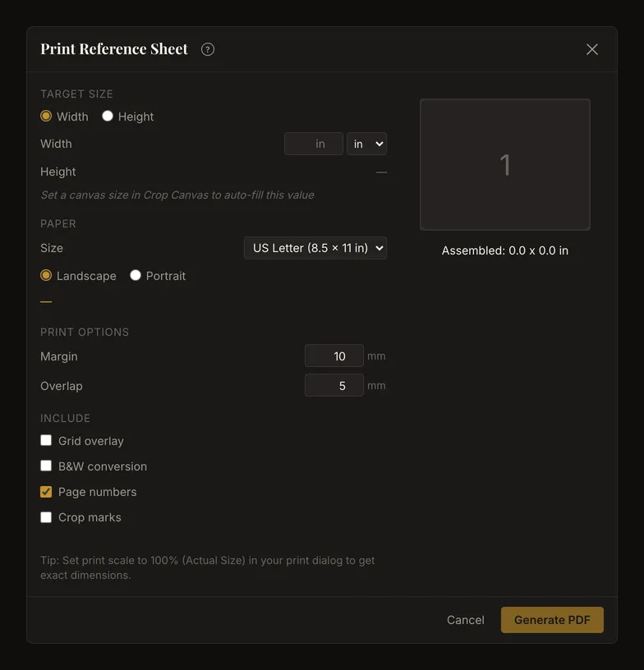Click the canvas size hint about Crop Canvas
644x670 pixels.
(177, 195)
